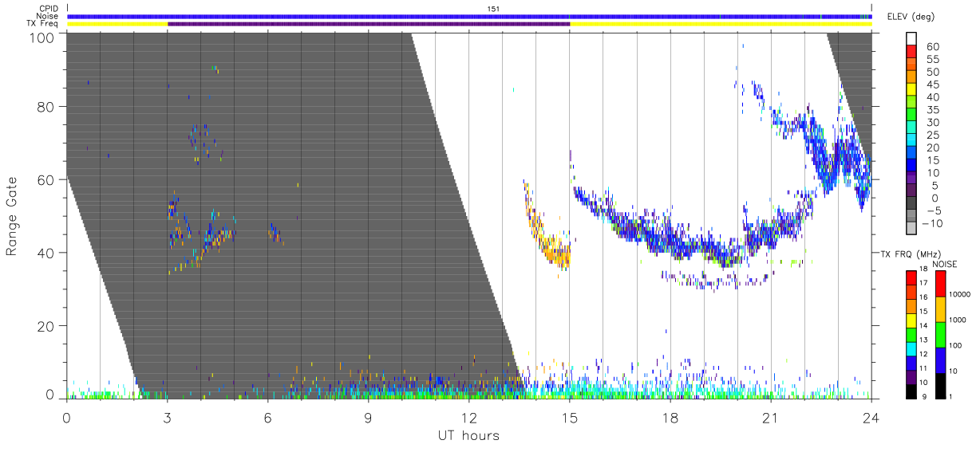Click the yellow segment of the ELEV color bar

coord(912,89)
